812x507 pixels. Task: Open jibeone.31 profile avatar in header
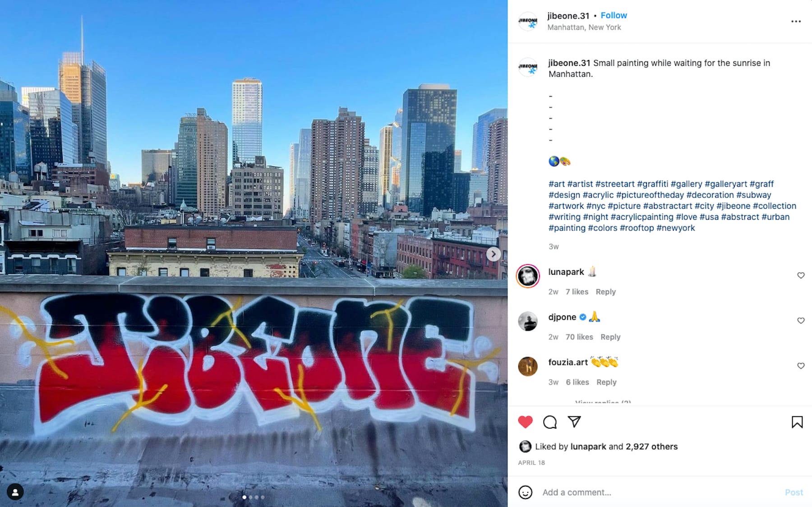pos(528,21)
